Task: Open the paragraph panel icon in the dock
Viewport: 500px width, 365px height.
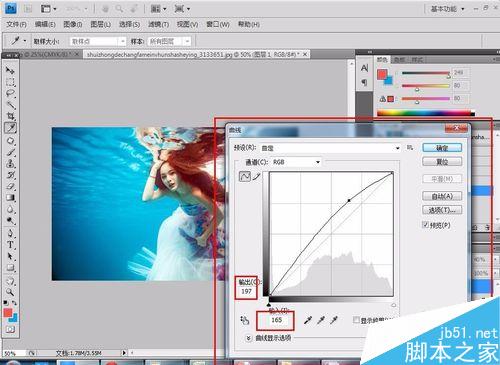Action: tap(364, 82)
